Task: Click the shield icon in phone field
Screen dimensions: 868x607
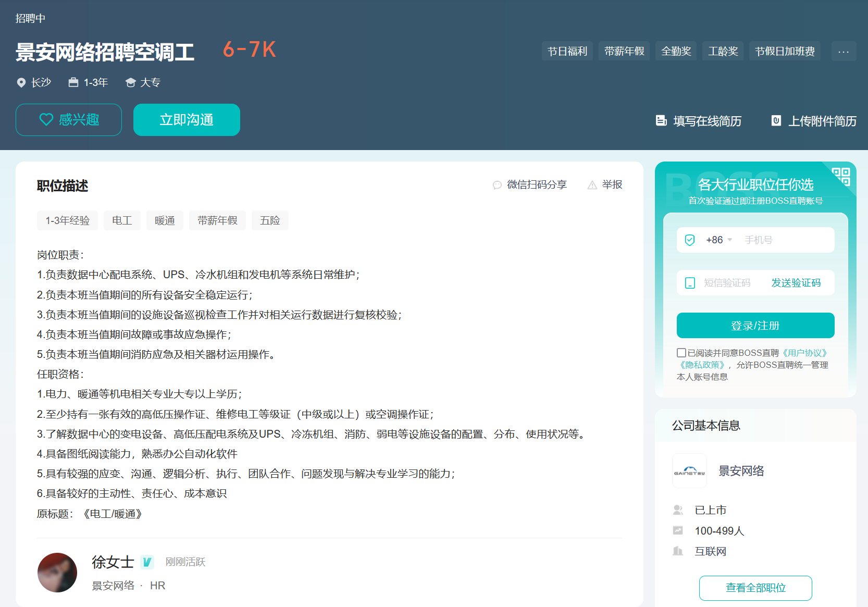Action: [x=690, y=240]
